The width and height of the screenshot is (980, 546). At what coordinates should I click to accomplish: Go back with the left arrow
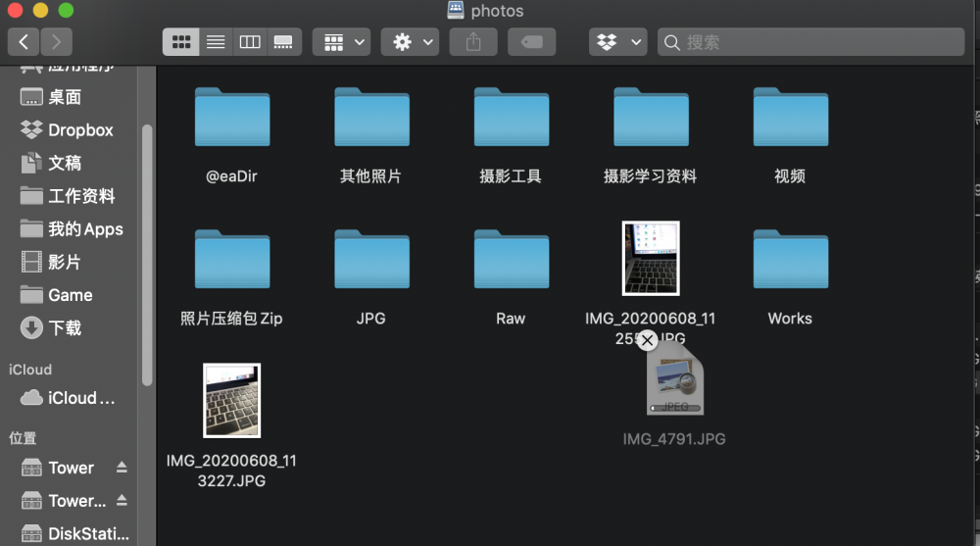24,42
